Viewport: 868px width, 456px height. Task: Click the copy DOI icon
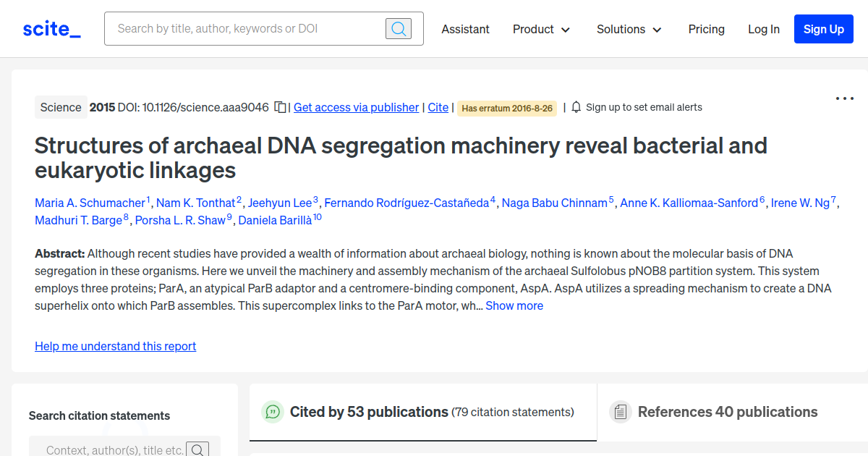[x=280, y=106]
